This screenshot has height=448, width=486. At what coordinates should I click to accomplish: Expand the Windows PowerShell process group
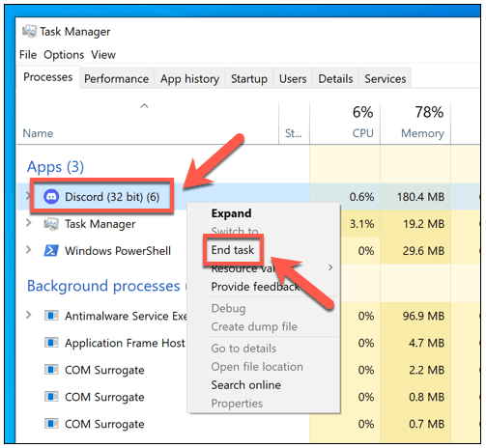click(x=29, y=249)
